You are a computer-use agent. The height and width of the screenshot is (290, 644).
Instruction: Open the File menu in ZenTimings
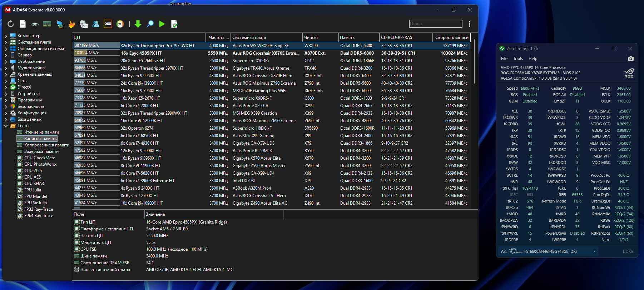coord(504,59)
